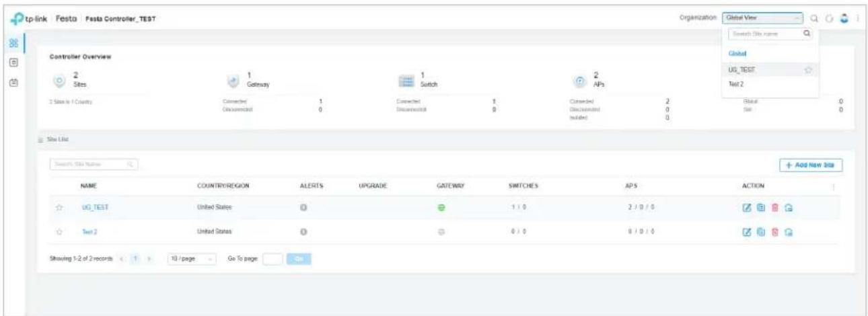Click the alerts icon for UG_TEST
The image size is (868, 316).
click(304, 208)
